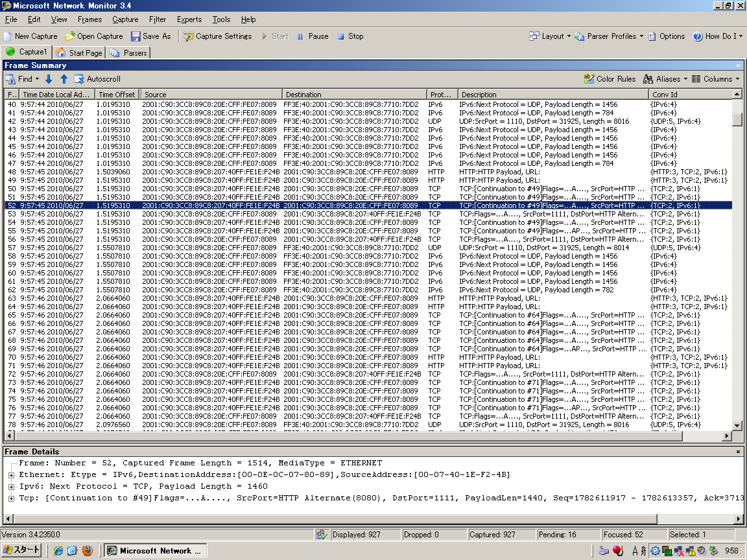747x560 pixels.
Task: Expand the Ipv6 node in Frame Details
Action: click(x=11, y=487)
